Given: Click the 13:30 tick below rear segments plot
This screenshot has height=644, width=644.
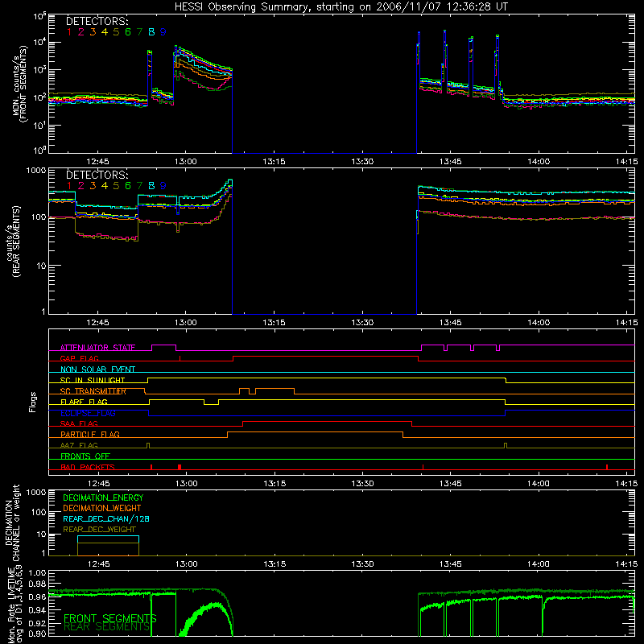Looking at the screenshot, I should (x=362, y=323).
